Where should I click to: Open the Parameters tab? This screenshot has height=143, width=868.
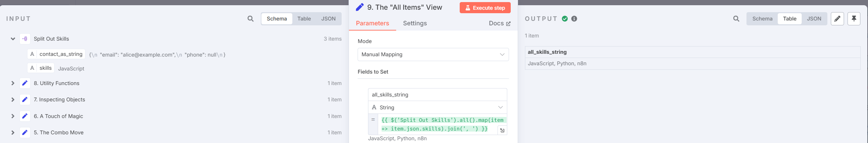[x=372, y=23]
